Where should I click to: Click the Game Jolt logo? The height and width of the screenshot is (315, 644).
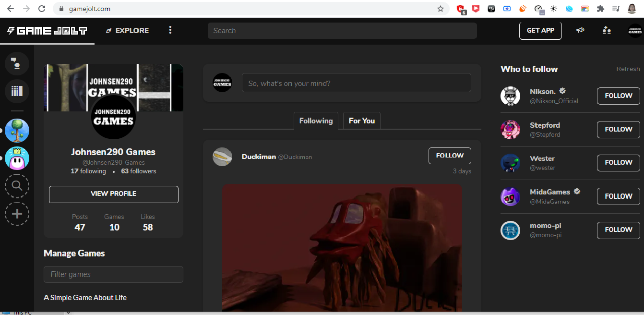[47, 31]
